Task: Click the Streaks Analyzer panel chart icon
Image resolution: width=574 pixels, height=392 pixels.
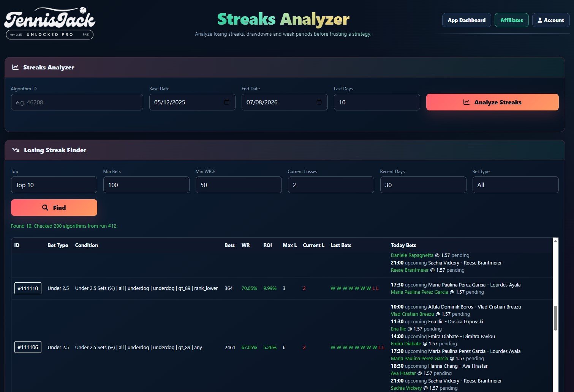Action: [16, 67]
